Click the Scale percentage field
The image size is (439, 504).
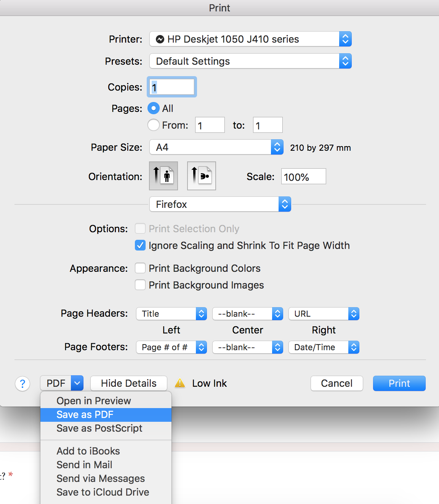pos(304,177)
